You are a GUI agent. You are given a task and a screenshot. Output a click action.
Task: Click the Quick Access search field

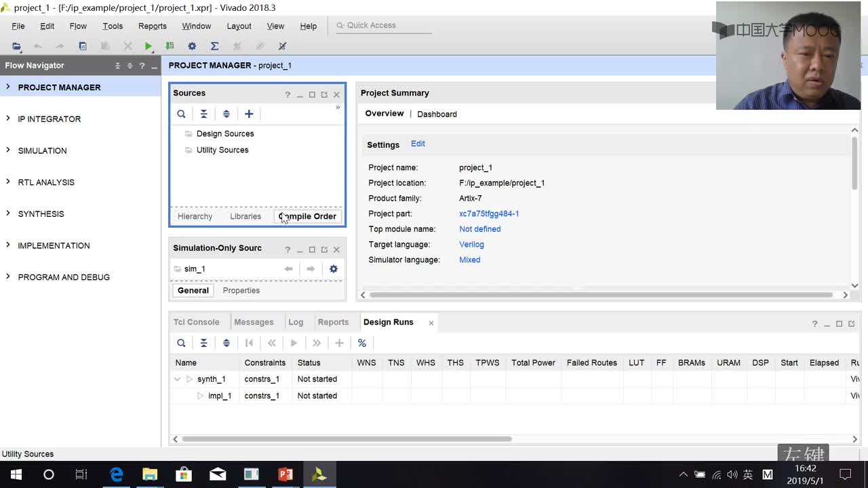(x=384, y=26)
